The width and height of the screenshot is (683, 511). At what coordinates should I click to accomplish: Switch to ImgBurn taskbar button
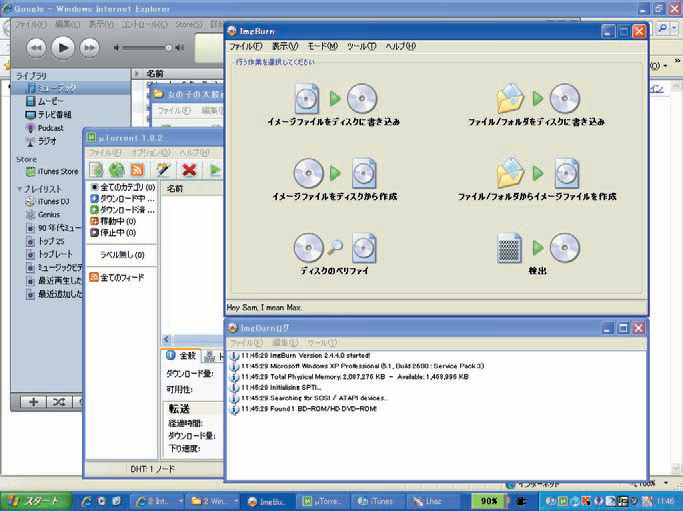coord(267,501)
